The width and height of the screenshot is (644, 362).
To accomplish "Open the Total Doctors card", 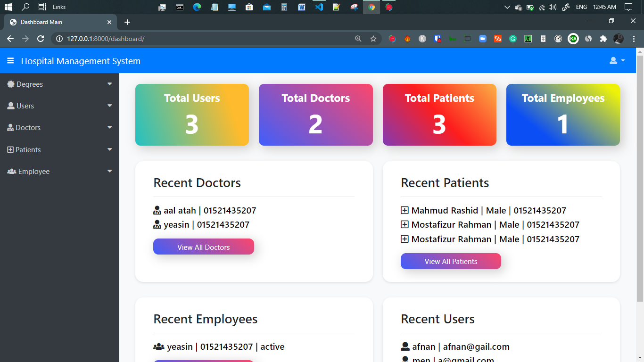I will point(316,115).
